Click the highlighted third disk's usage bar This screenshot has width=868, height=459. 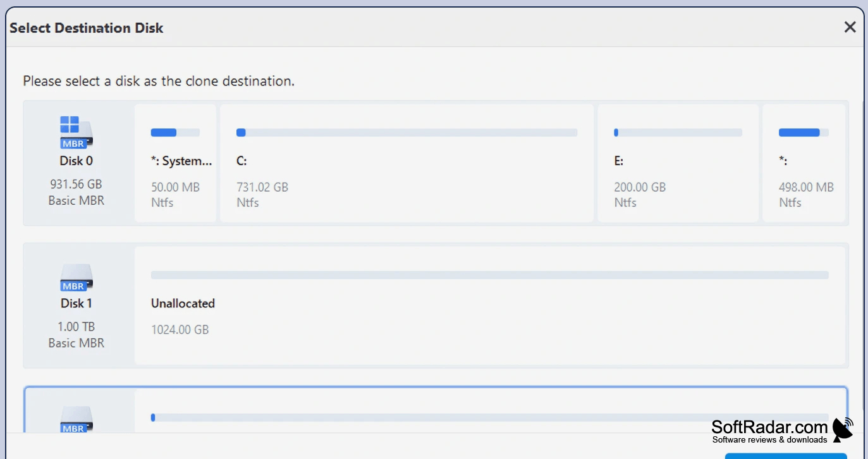pyautogui.click(x=490, y=417)
